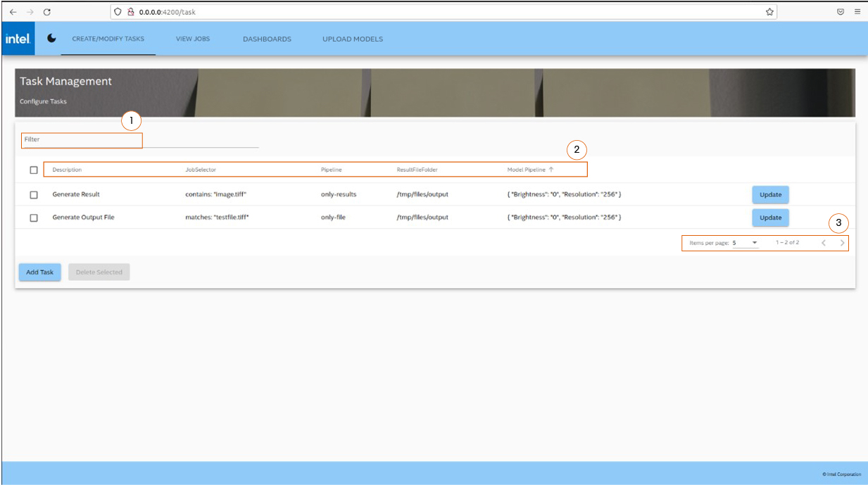The image size is (868, 485).
Task: Open the browser hamburger menu
Action: (857, 11)
